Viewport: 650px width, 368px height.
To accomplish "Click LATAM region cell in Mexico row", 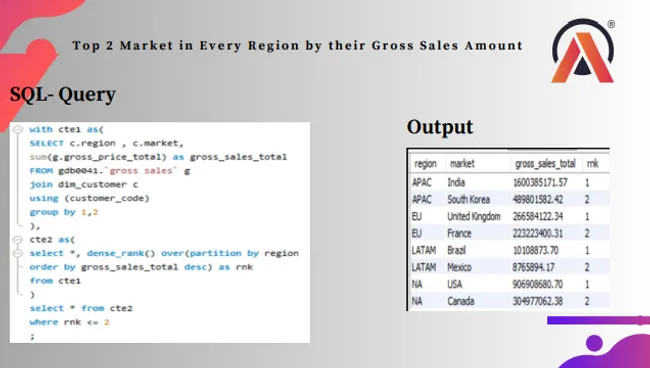I will (424, 267).
